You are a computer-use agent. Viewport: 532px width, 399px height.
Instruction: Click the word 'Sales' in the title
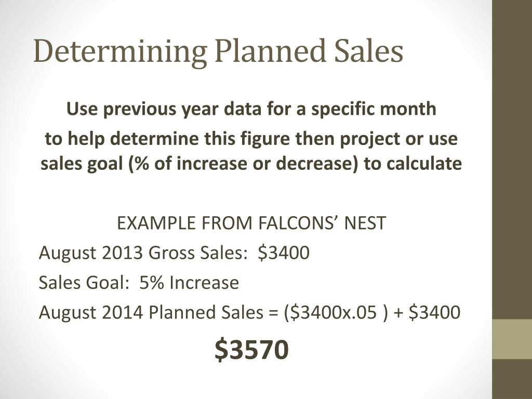point(369,51)
